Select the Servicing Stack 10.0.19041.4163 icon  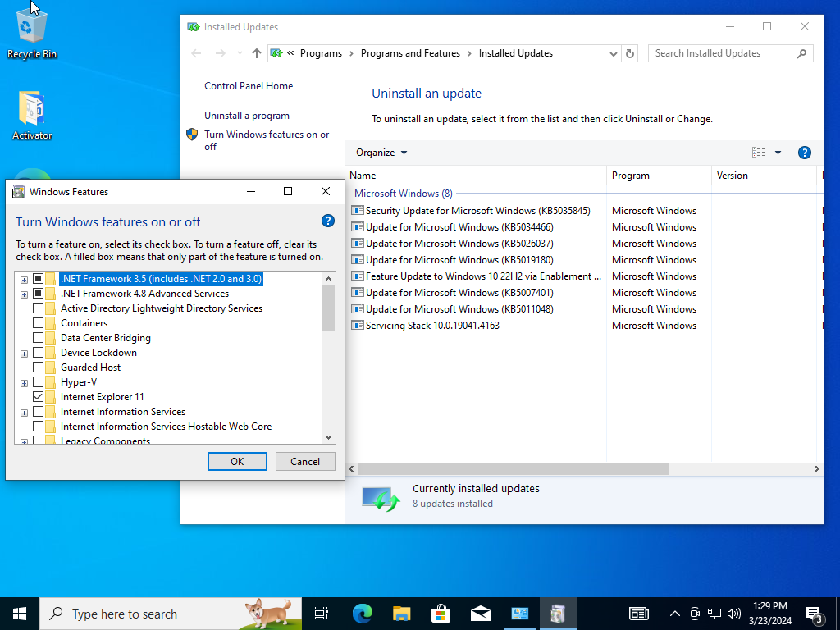pos(358,325)
